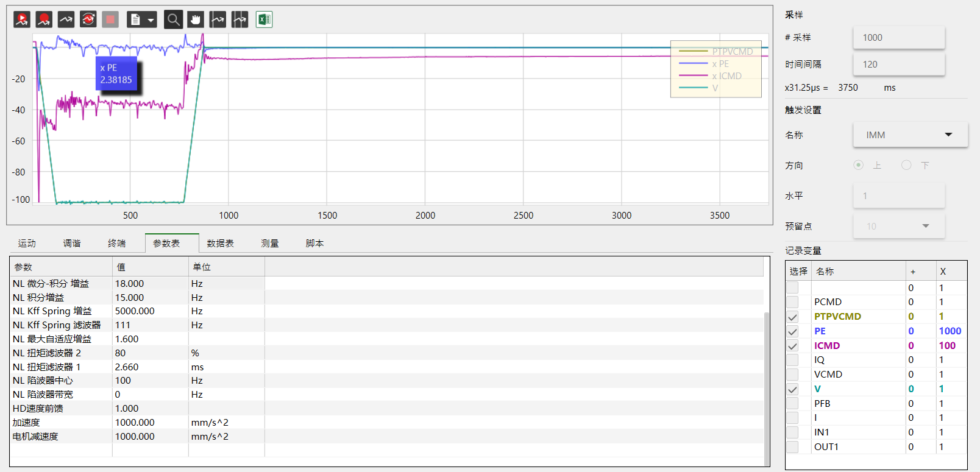Image resolution: width=980 pixels, height=472 pixels.
Task: Click the sample count field showing 1000
Action: (899, 38)
